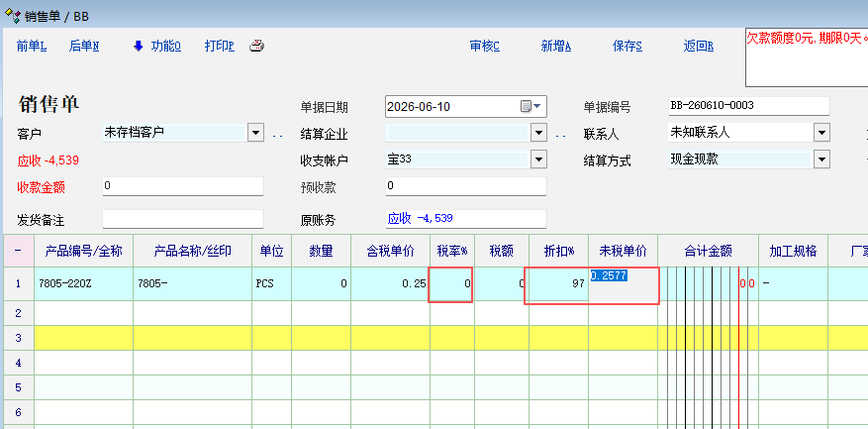Click the highlighted 0.2577 未税单价 cell
868x429 pixels.
tap(623, 283)
